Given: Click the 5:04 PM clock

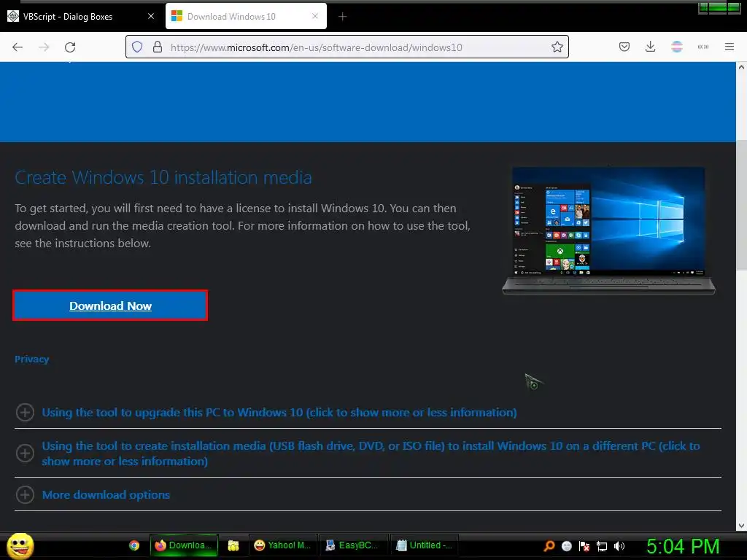Looking at the screenshot, I should (683, 547).
